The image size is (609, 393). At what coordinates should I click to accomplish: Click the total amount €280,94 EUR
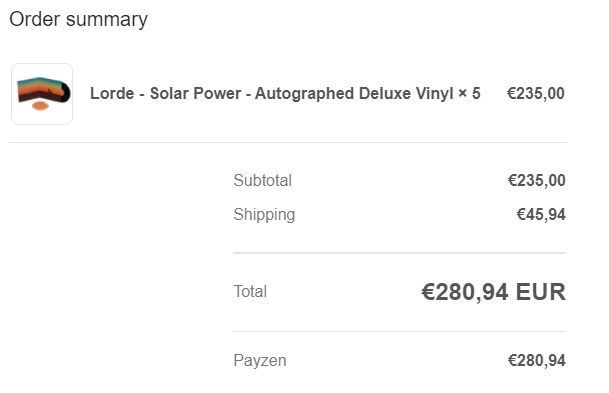493,292
